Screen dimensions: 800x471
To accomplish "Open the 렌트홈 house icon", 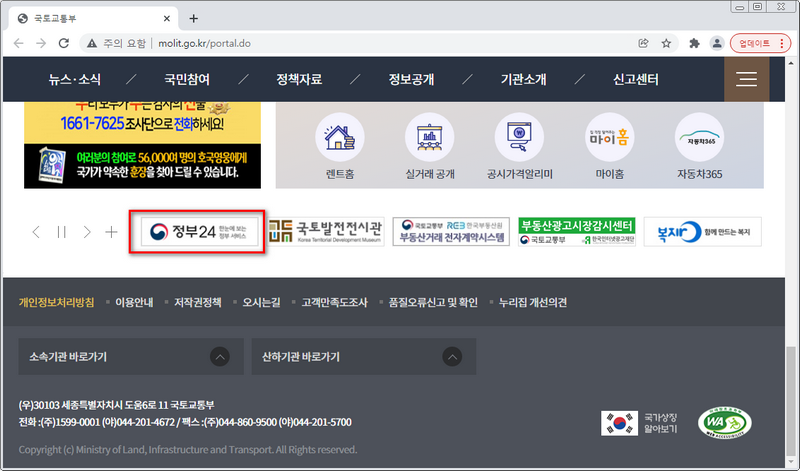I will [340, 137].
